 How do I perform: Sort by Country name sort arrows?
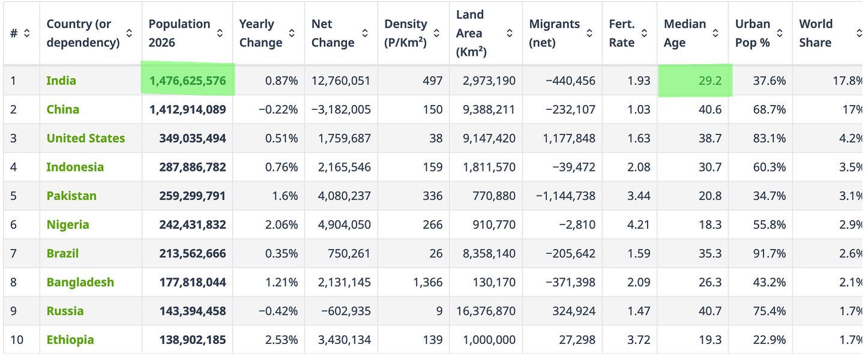click(x=129, y=34)
